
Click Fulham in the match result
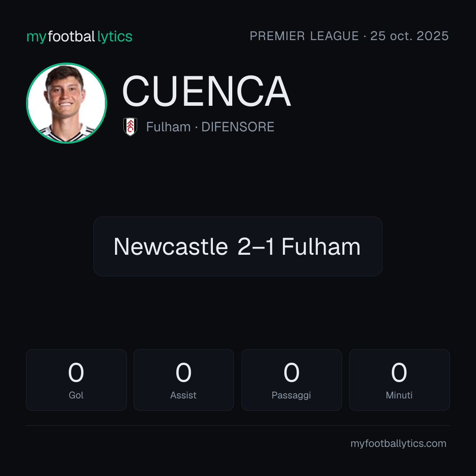[x=321, y=246]
